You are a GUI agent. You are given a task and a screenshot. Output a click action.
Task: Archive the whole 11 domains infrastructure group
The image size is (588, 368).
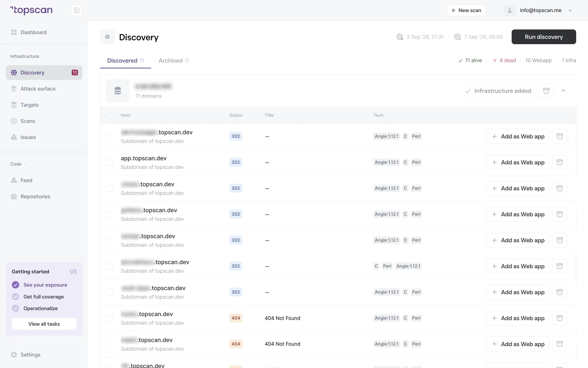click(546, 91)
